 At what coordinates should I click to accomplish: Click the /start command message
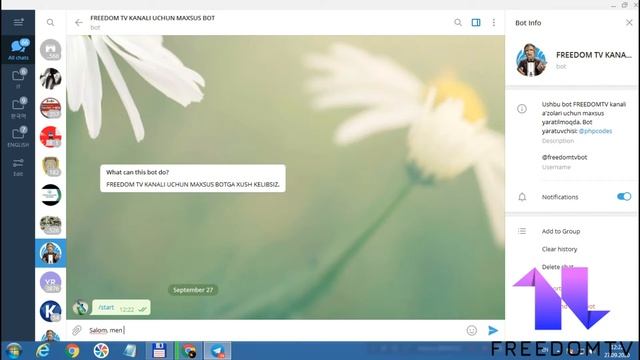tap(121, 308)
